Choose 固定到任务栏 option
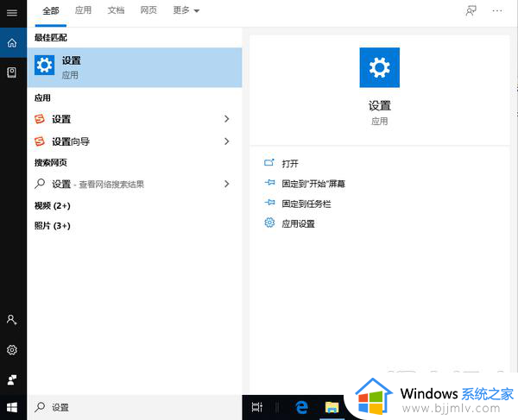 click(x=306, y=204)
